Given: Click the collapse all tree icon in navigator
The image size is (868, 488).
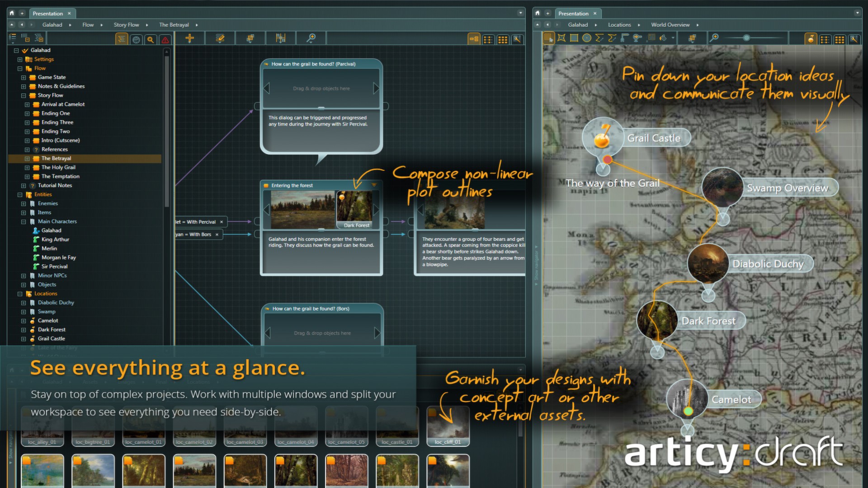Looking at the screenshot, I should pyautogui.click(x=25, y=38).
